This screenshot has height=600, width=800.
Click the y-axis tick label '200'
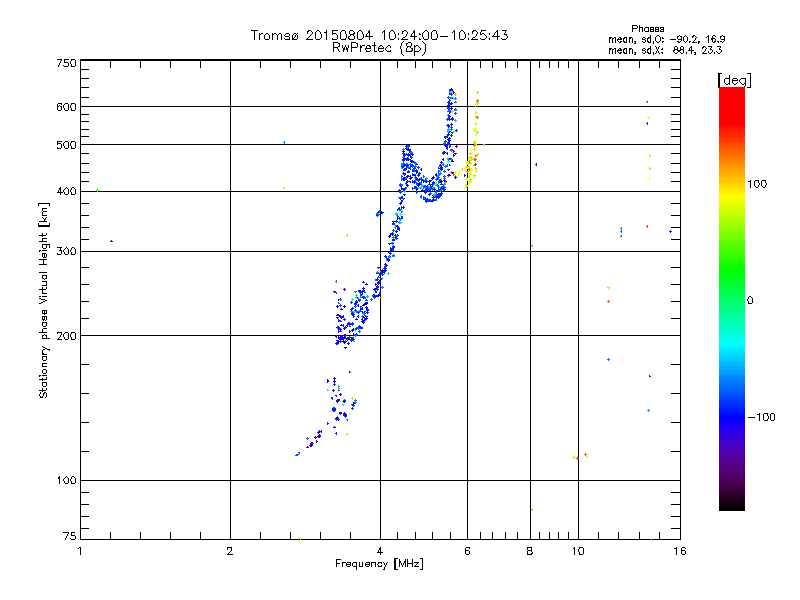coord(66,336)
